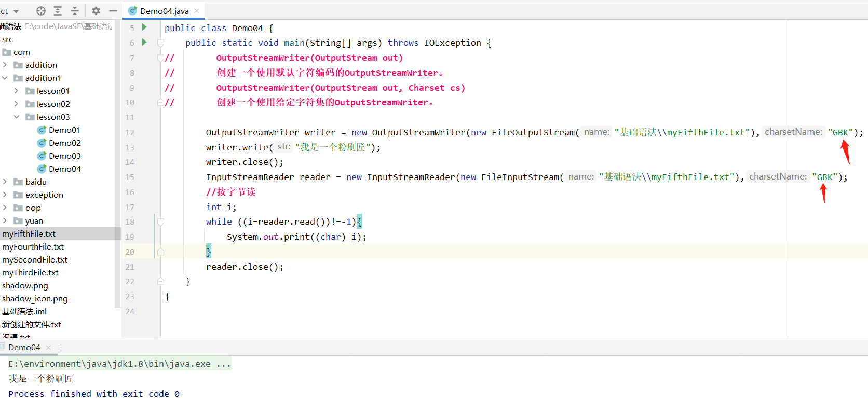Switch to the Demo04.java editor tab

tap(164, 11)
